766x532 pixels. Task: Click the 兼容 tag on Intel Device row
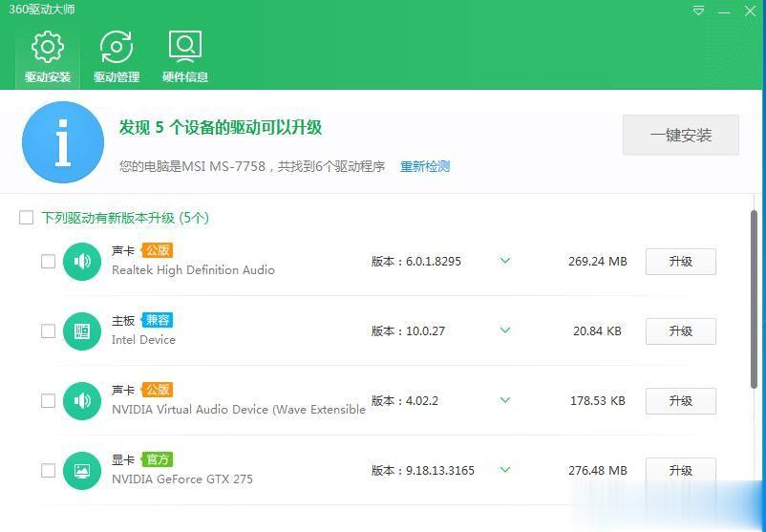158,320
